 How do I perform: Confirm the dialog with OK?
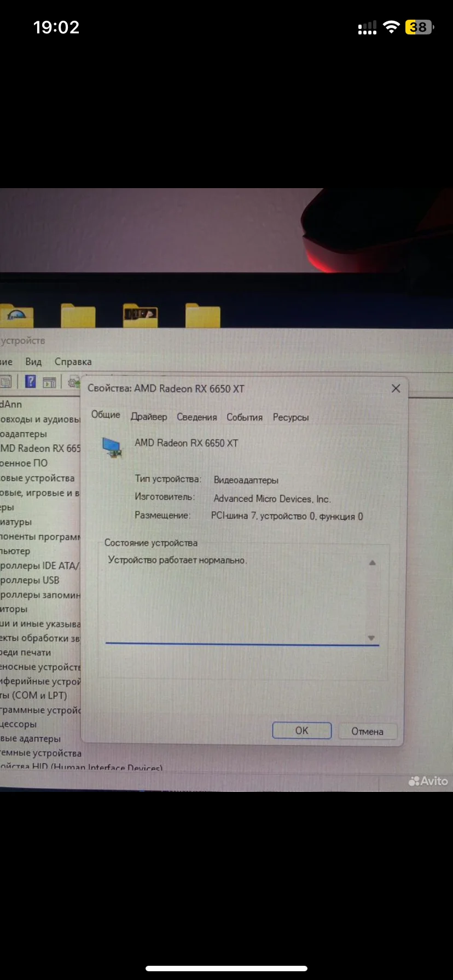pyautogui.click(x=302, y=731)
